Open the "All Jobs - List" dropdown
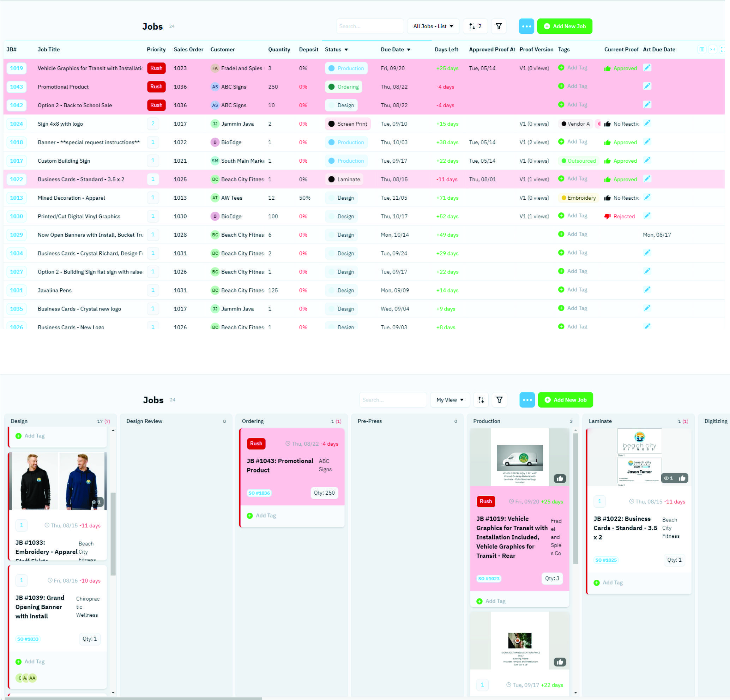The image size is (730, 700). (x=433, y=26)
